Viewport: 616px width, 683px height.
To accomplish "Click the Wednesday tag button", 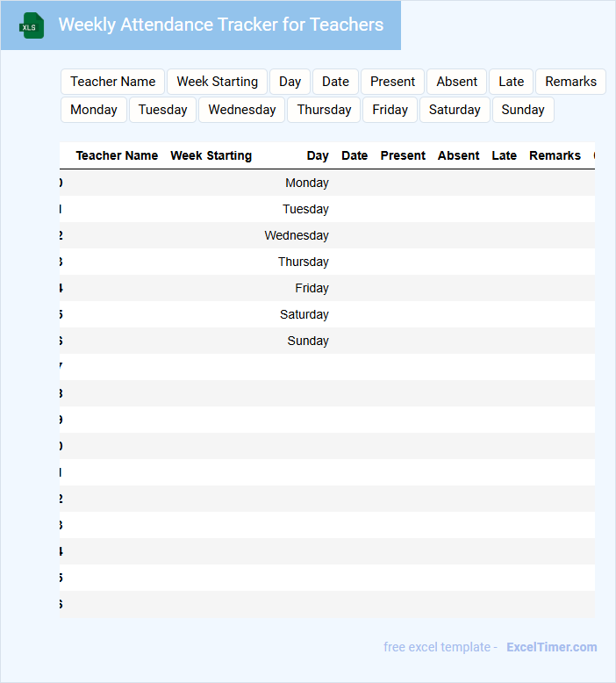I will [x=242, y=110].
